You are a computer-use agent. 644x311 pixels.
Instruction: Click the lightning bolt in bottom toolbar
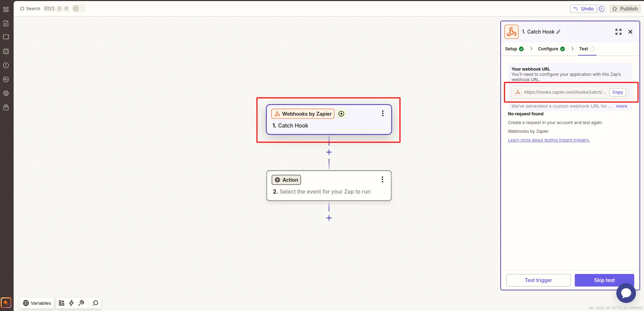pos(71,303)
